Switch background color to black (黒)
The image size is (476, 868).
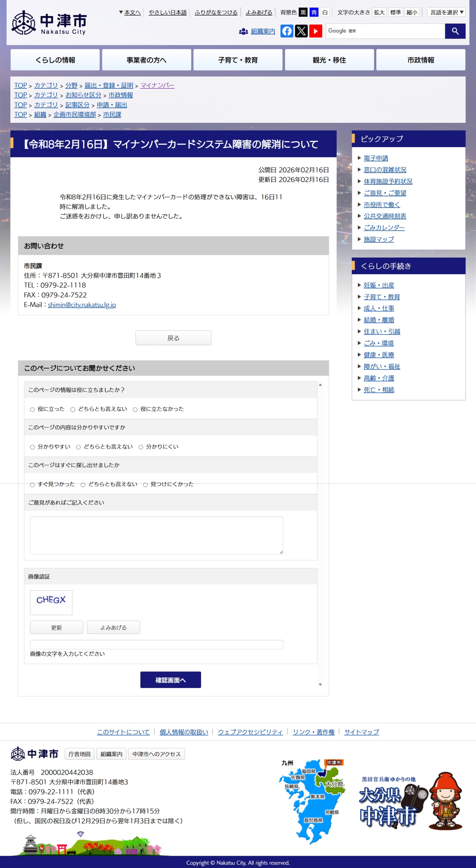tap(303, 12)
